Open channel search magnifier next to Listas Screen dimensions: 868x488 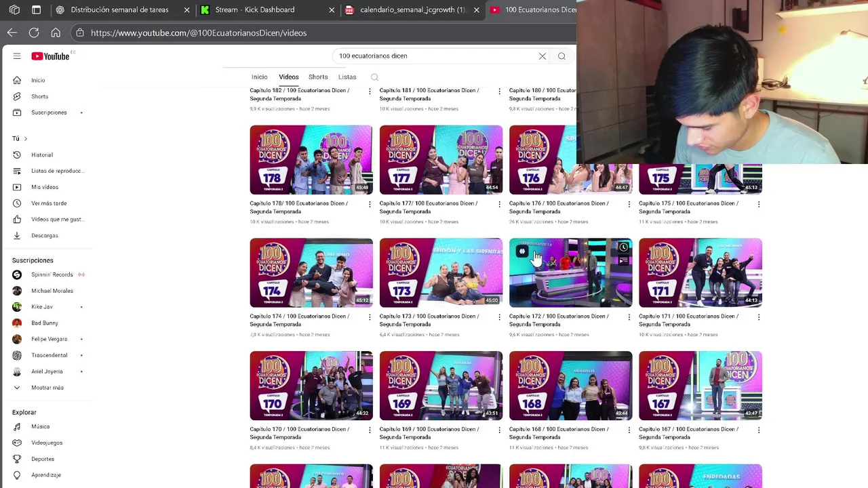pyautogui.click(x=374, y=77)
